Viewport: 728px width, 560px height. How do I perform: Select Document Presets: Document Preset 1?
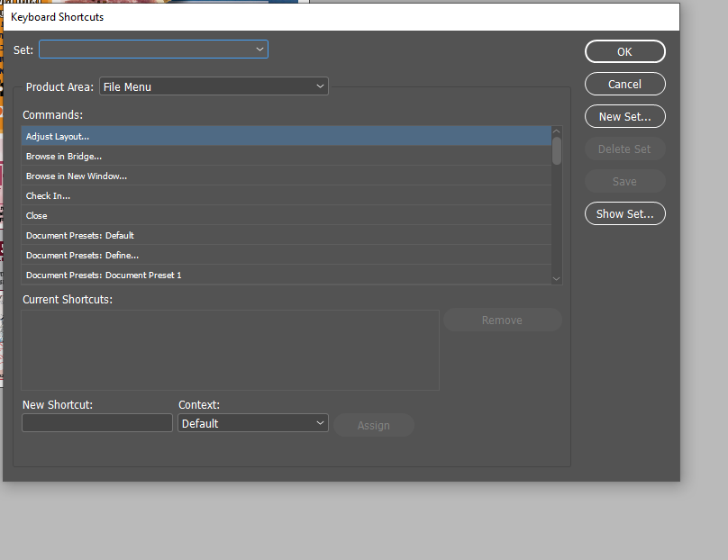(x=286, y=275)
